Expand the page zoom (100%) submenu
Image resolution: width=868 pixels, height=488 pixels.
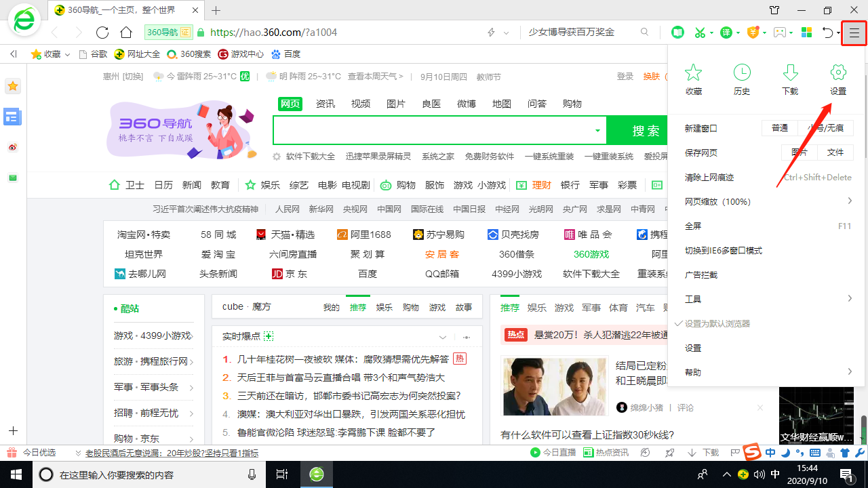pyautogui.click(x=766, y=202)
